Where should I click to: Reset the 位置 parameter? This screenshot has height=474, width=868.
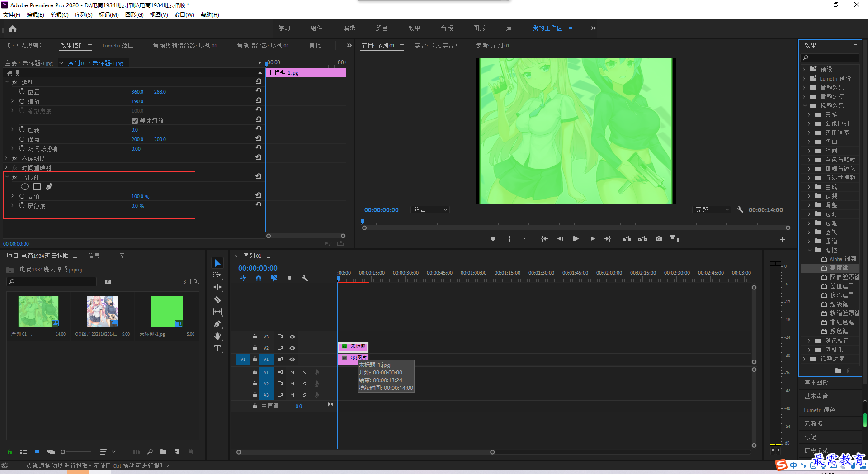click(x=258, y=91)
